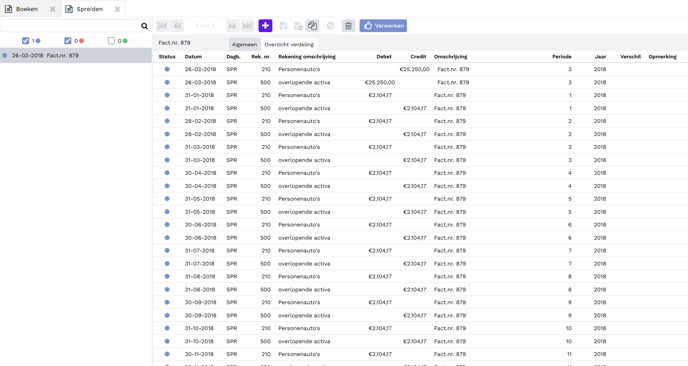The width and height of the screenshot is (688, 366).
Task: Click the cancel circle-slash icon
Action: pos(330,26)
